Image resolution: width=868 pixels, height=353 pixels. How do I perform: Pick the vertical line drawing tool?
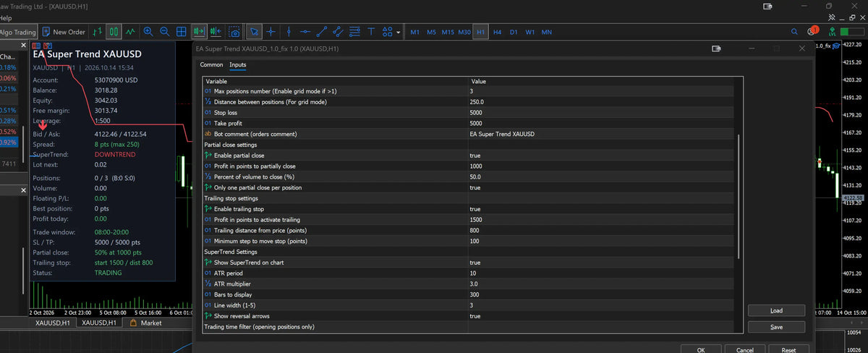(x=289, y=32)
